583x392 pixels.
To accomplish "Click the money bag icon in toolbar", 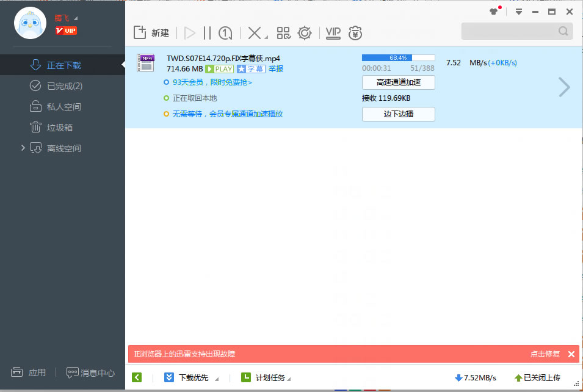I will [x=355, y=33].
